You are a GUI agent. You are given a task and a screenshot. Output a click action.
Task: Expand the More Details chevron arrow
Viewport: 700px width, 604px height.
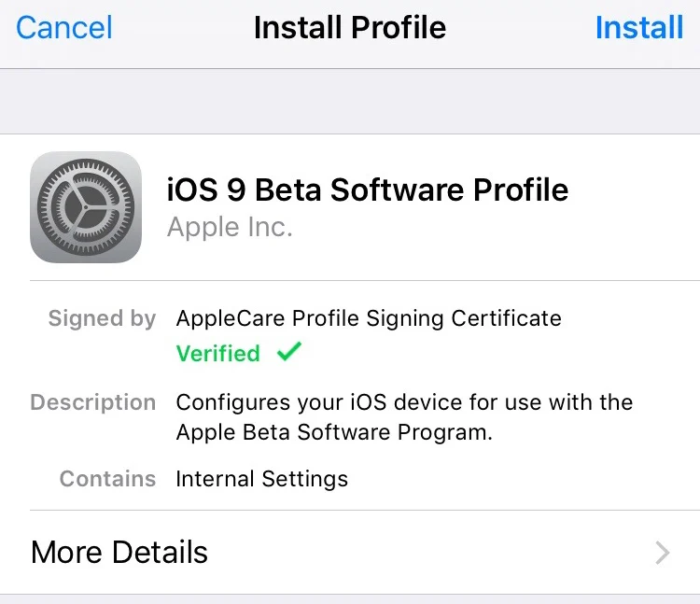(x=663, y=553)
